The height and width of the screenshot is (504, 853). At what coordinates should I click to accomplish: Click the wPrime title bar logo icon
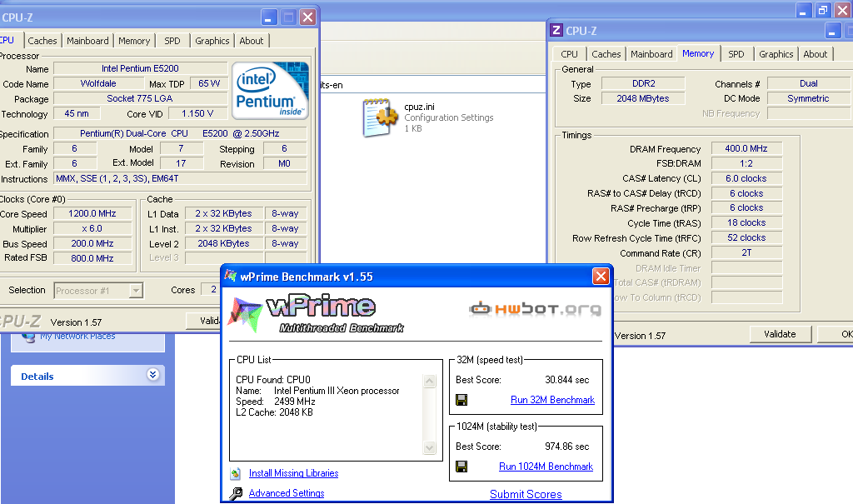tap(231, 276)
